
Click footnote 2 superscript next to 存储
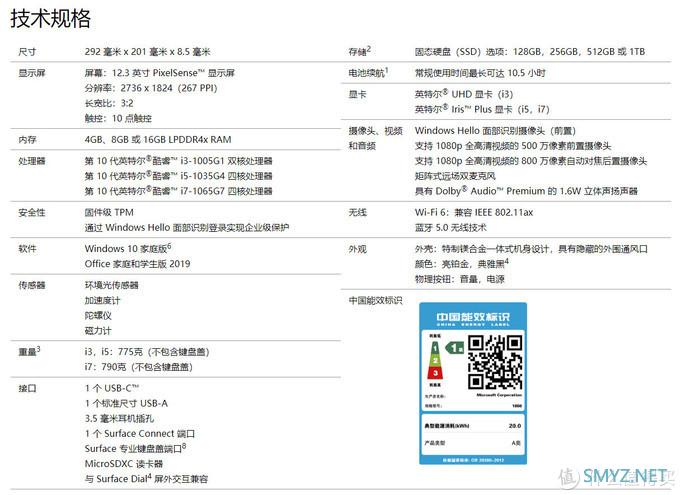point(369,47)
